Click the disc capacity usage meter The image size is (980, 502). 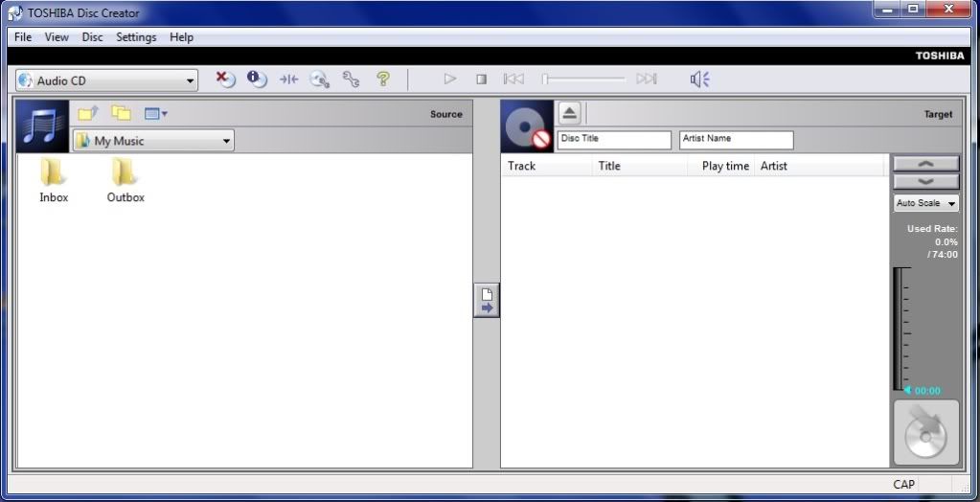(x=902, y=329)
